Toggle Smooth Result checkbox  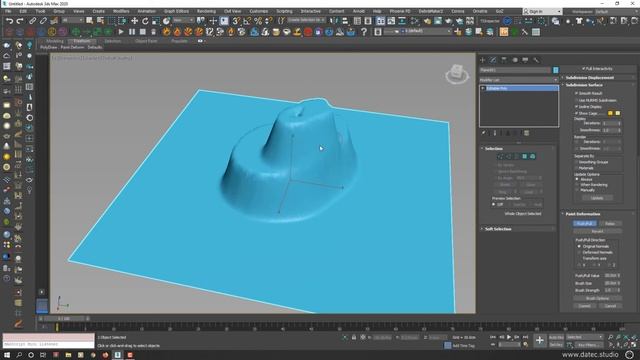pyautogui.click(x=577, y=93)
